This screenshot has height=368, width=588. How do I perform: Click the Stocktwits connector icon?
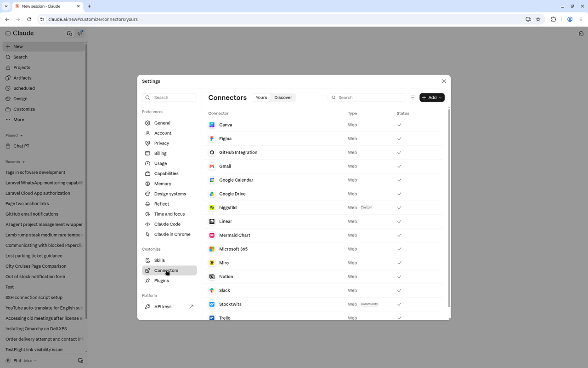coord(212,304)
